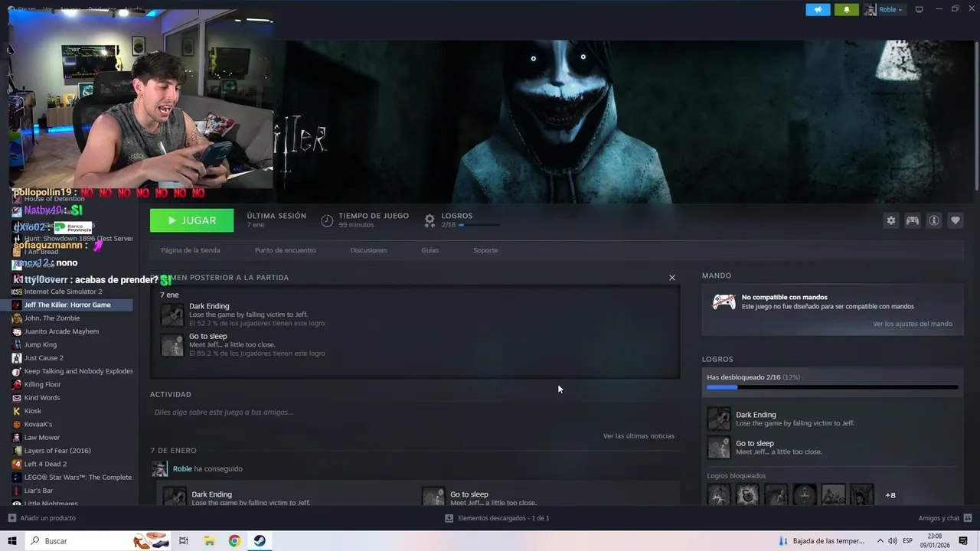Open Task View on taskbar

point(184,541)
